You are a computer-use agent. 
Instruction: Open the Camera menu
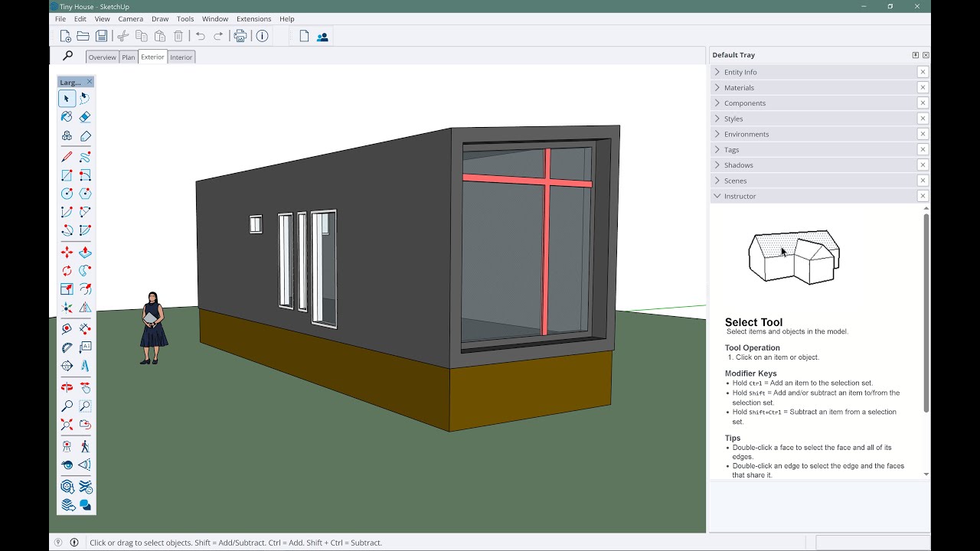130,18
